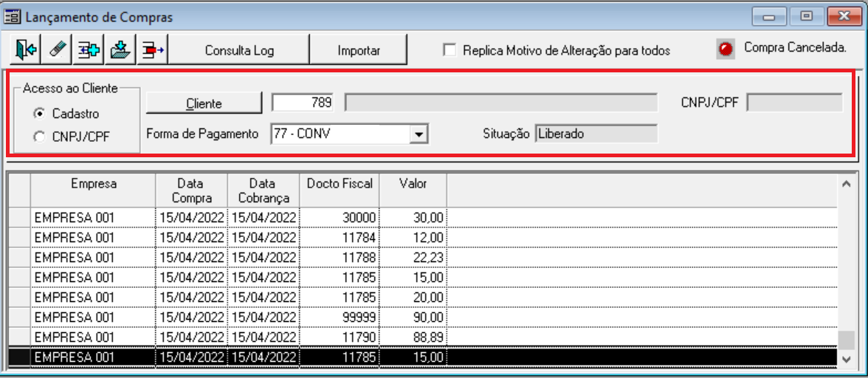This screenshot has width=868, height=378.
Task: Click the empty client name field
Action: [501, 103]
